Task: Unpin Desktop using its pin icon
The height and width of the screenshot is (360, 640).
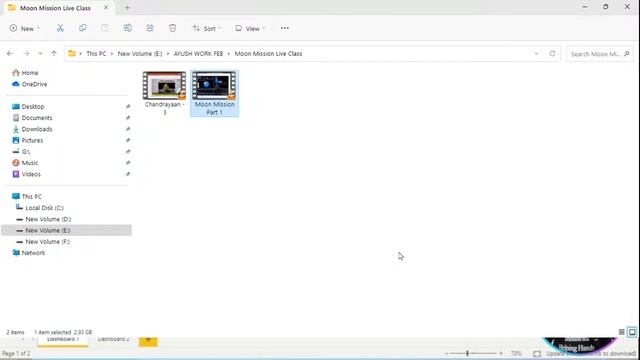Action: [x=128, y=107]
